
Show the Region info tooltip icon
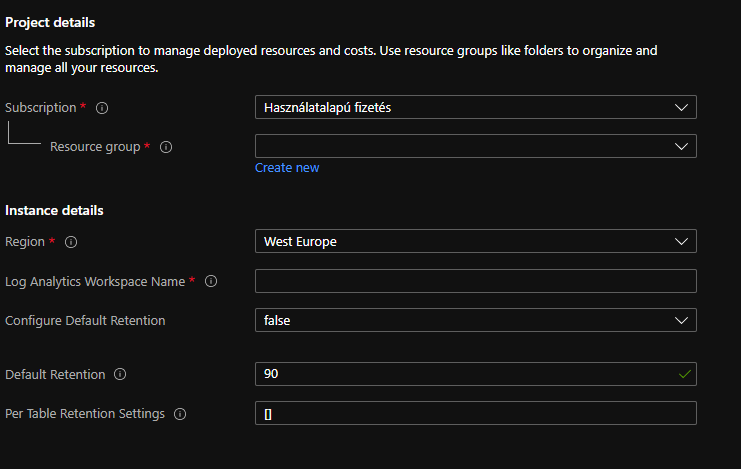tap(71, 242)
